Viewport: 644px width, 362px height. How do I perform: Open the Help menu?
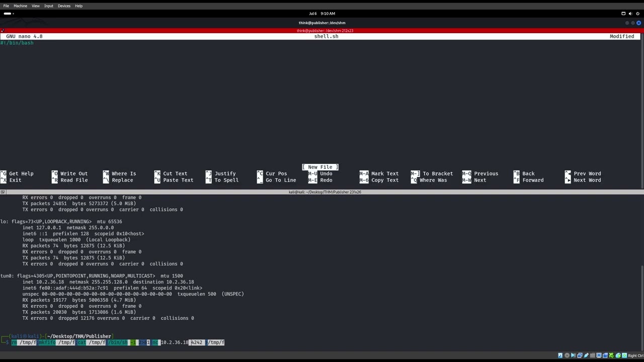click(x=78, y=6)
